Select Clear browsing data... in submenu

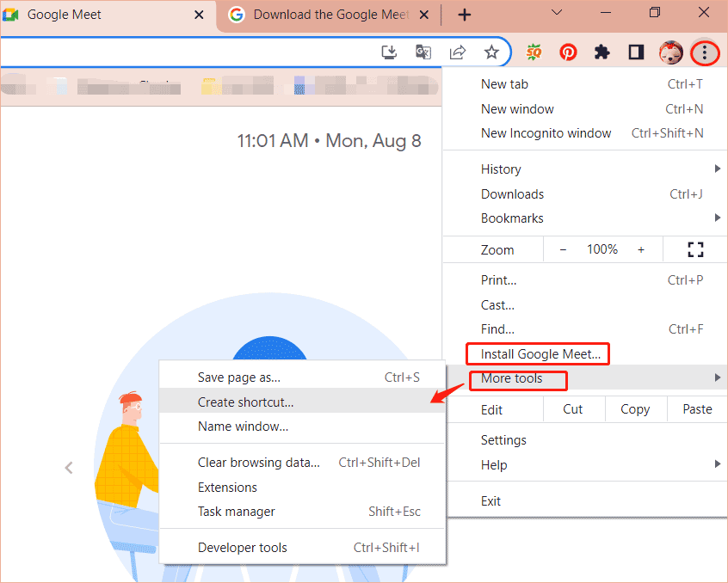[302, 463]
